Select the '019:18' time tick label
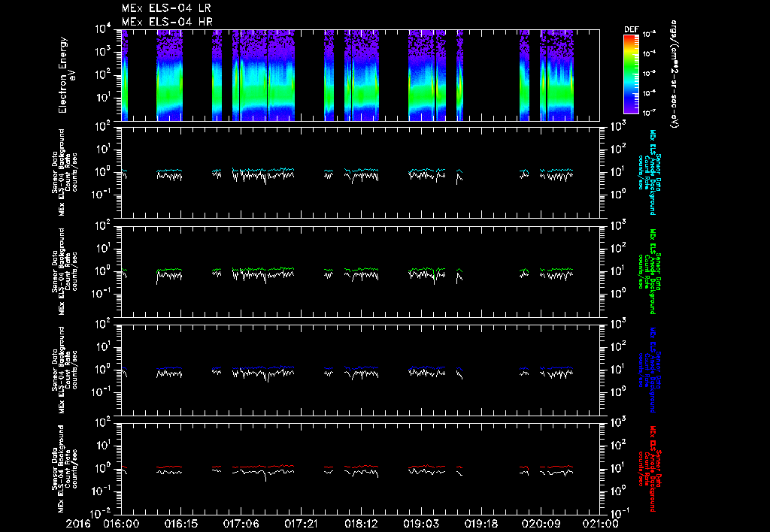Viewport: 770px width, 532px height. tap(480, 524)
